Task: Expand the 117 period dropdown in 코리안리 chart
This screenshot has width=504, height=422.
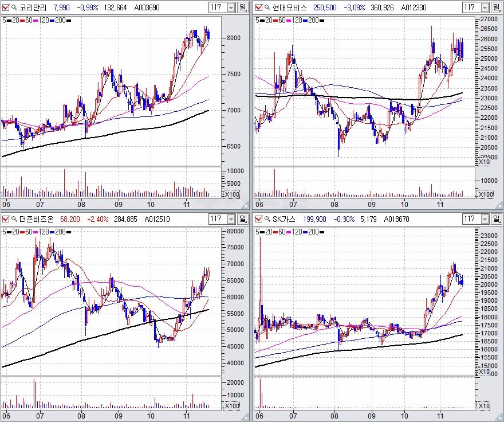Action: 231,7
